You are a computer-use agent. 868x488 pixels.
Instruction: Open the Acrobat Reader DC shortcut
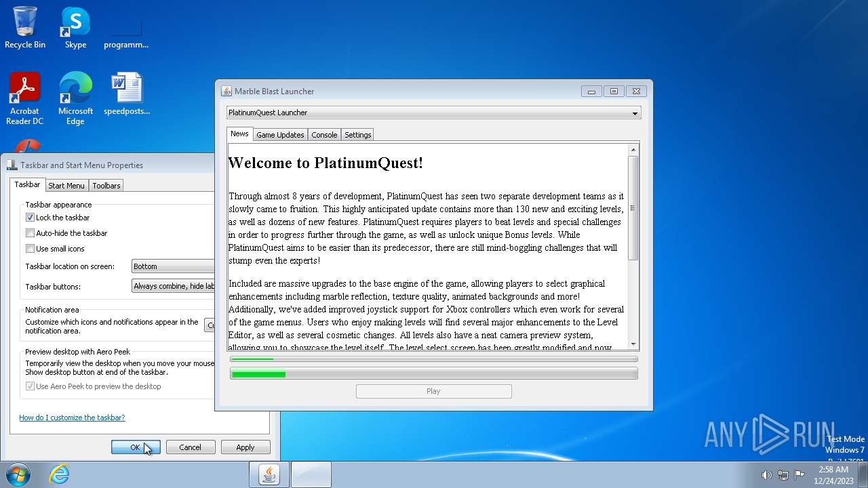pyautogui.click(x=25, y=99)
